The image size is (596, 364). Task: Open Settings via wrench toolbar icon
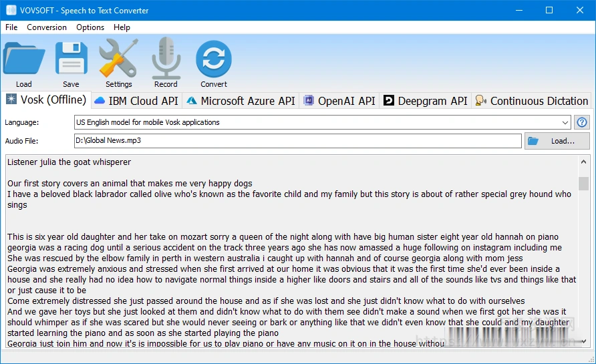[118, 59]
